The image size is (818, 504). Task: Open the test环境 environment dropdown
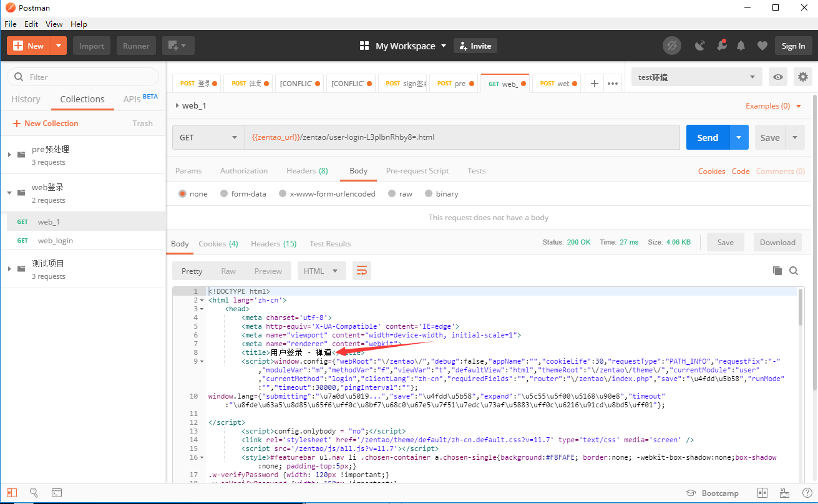[696, 77]
